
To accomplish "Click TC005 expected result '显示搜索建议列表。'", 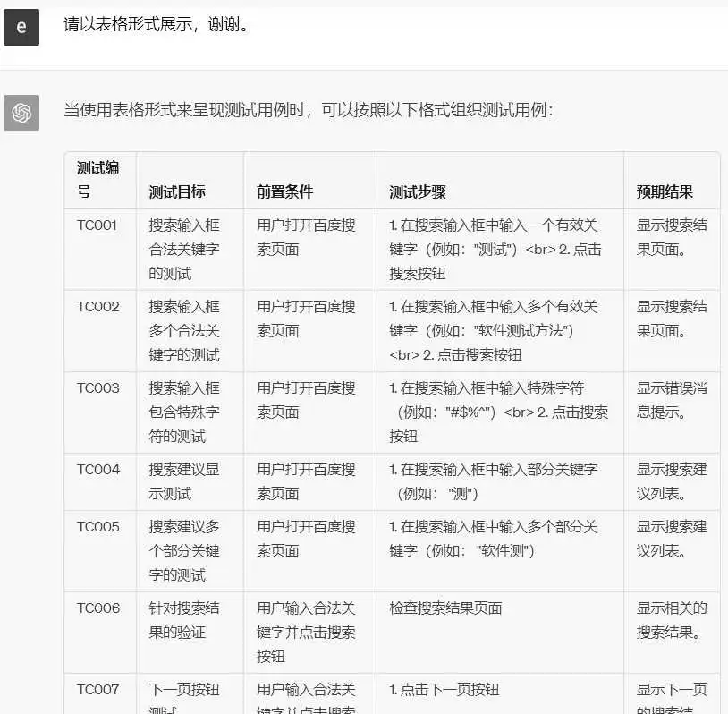I will click(672, 539).
